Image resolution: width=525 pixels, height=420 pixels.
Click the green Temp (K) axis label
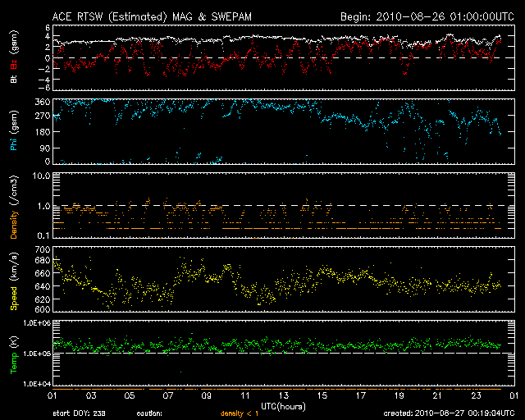pos(14,353)
